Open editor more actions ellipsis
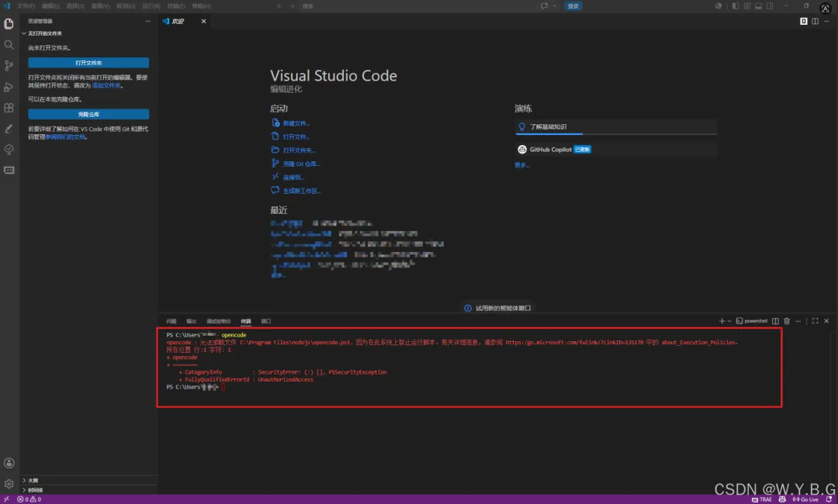 click(826, 22)
